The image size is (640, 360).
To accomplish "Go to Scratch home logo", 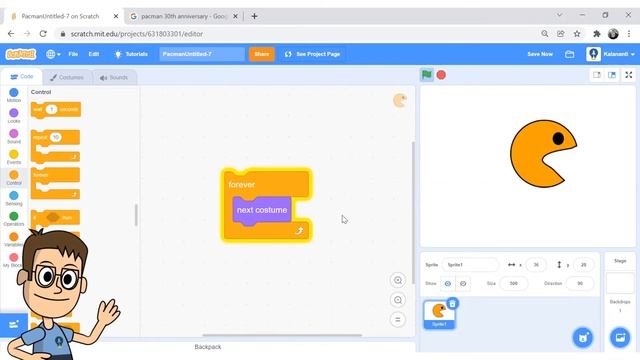I will (x=21, y=54).
